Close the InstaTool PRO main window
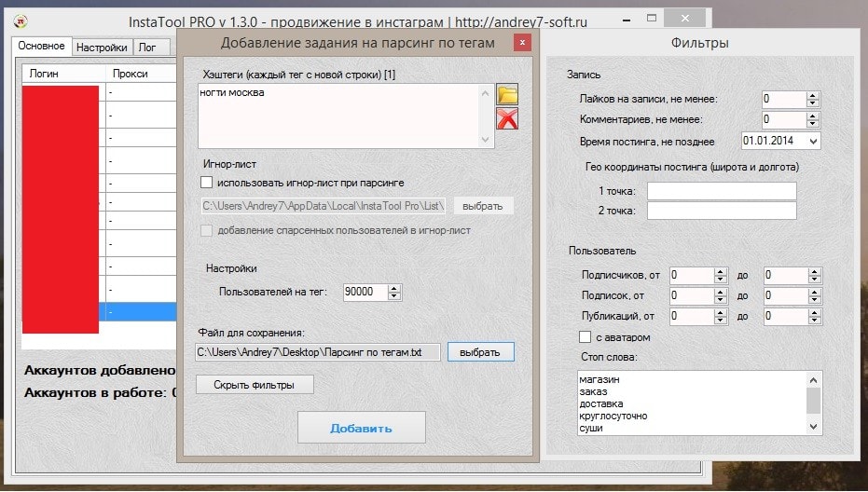Image resolution: width=868 pixels, height=492 pixels. 684,19
